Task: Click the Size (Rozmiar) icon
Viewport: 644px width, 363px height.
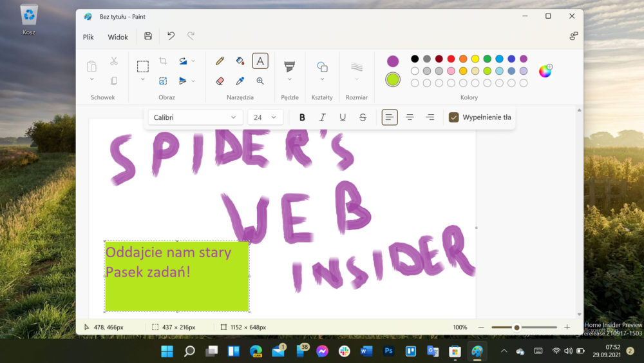Action: click(357, 66)
